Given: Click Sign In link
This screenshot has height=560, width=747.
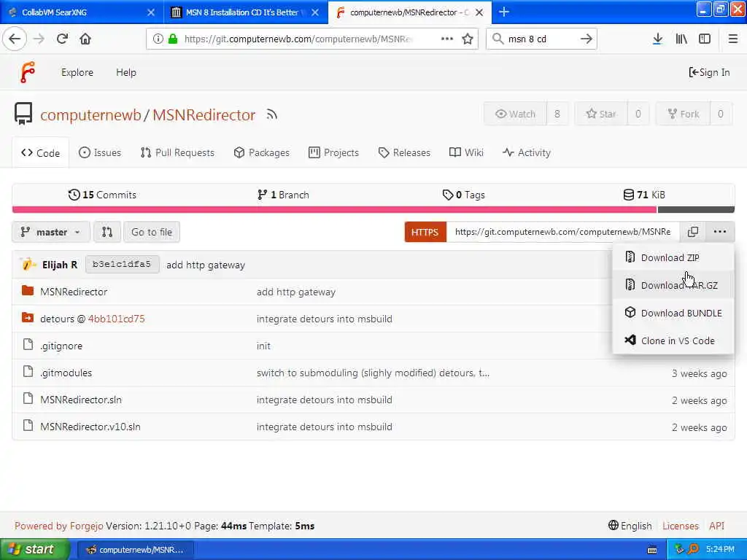Looking at the screenshot, I should coord(709,72).
